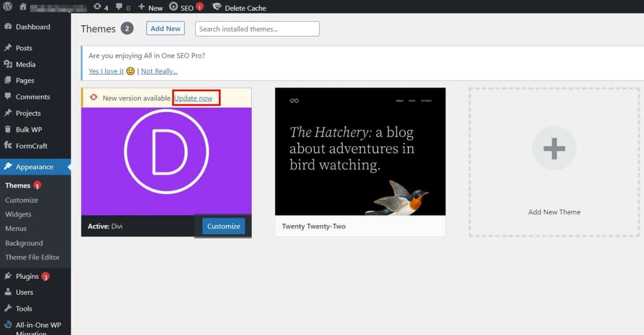
Task: Click the Media camera icon
Action: (8, 64)
